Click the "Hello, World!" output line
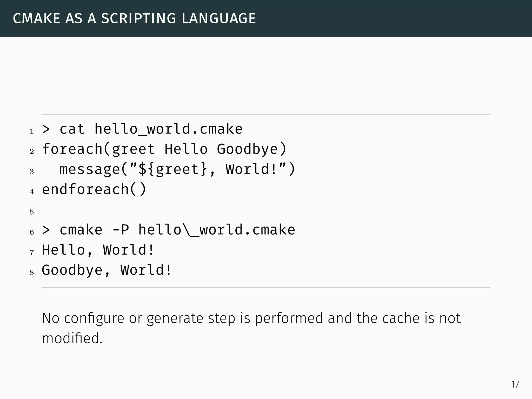The image size is (532, 399). [x=98, y=250]
